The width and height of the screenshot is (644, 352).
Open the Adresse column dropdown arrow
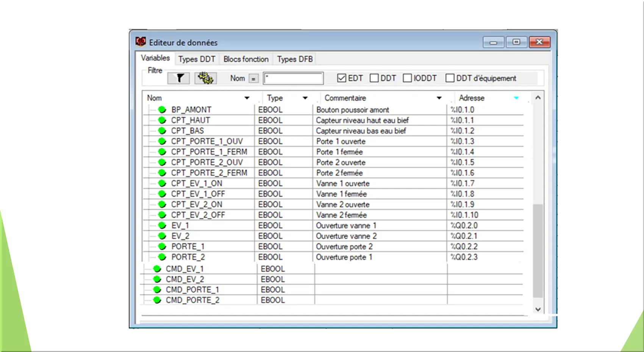pyautogui.click(x=516, y=98)
